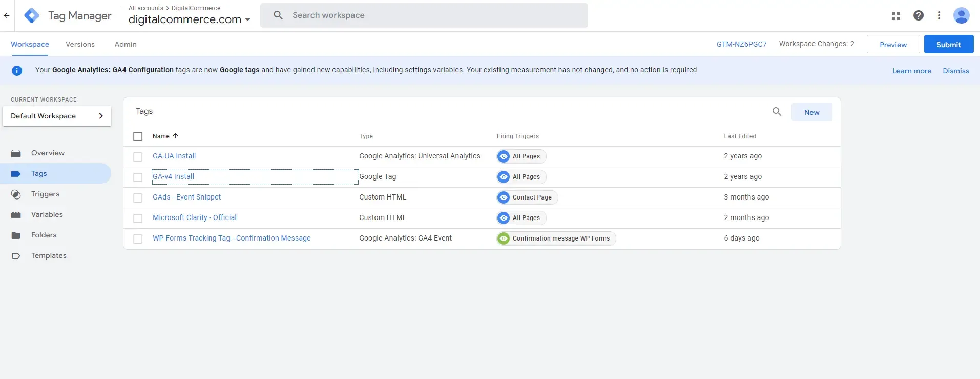
Task: Click the GTM-NZ6PGC7 container ID link
Action: (x=741, y=44)
